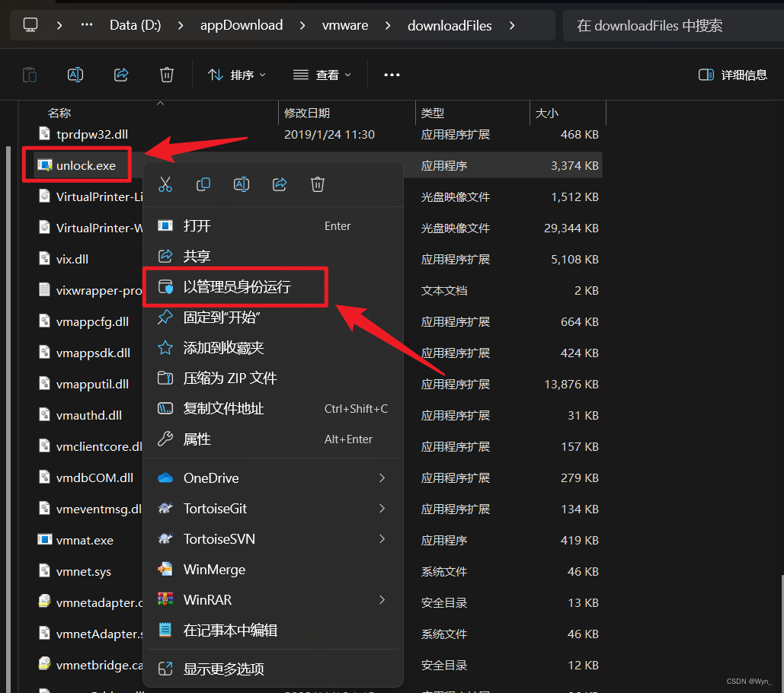Click the rename icon in context menu
The width and height of the screenshot is (784, 693).
[242, 184]
